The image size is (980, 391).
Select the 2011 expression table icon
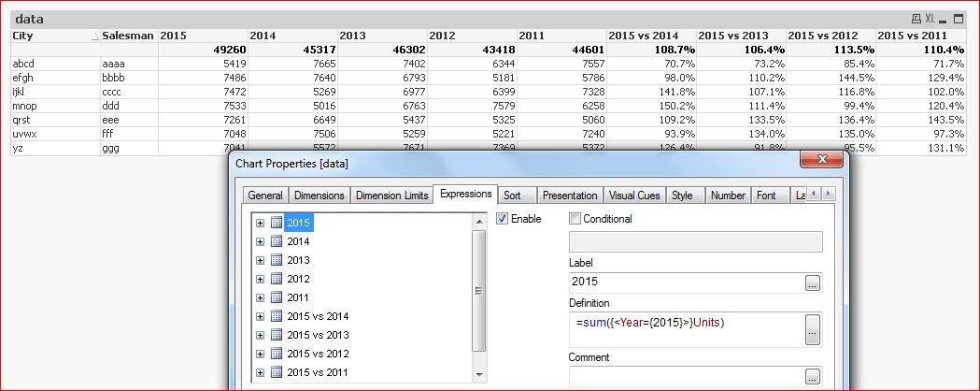point(277,297)
